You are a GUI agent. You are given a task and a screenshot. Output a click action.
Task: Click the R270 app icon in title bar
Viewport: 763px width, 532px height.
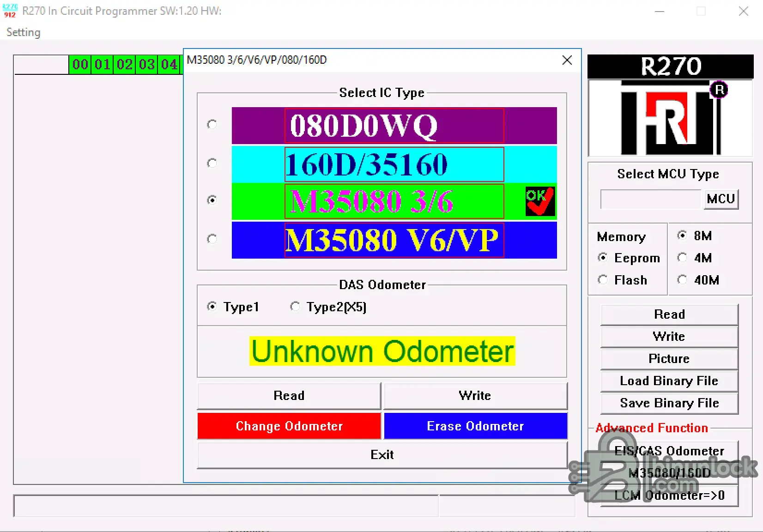coord(10,11)
